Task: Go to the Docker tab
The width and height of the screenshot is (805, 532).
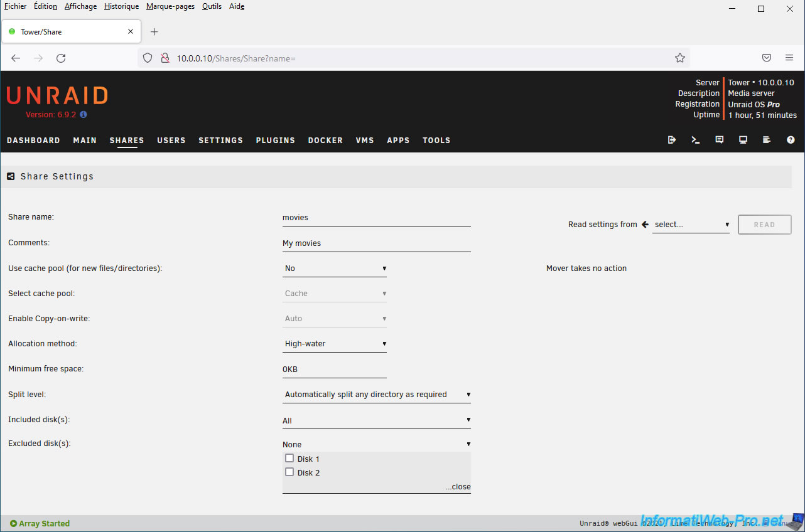Action: point(325,141)
